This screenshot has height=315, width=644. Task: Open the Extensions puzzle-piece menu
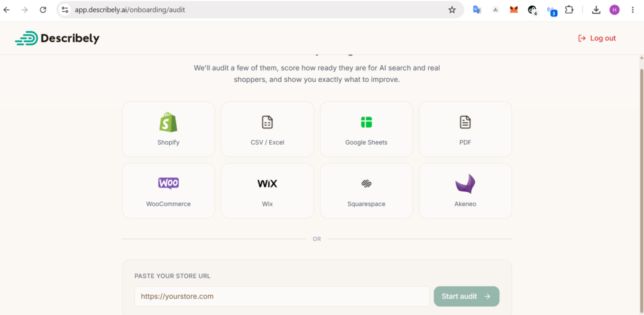point(569,10)
